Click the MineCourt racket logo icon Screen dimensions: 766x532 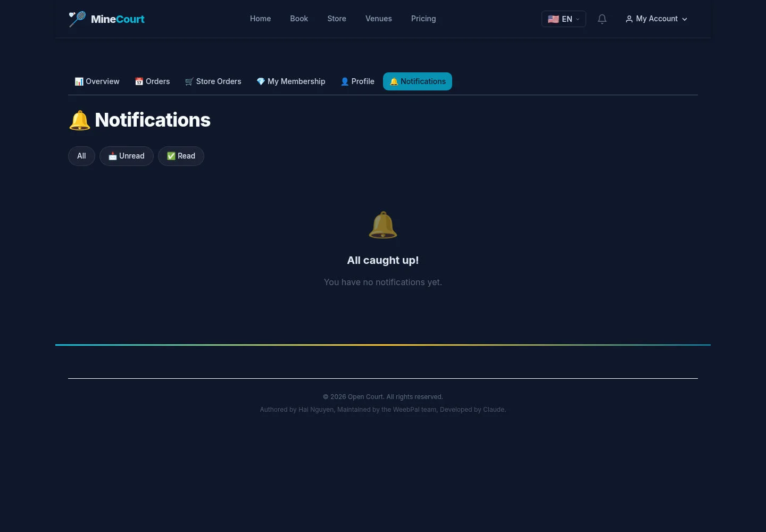pos(77,19)
